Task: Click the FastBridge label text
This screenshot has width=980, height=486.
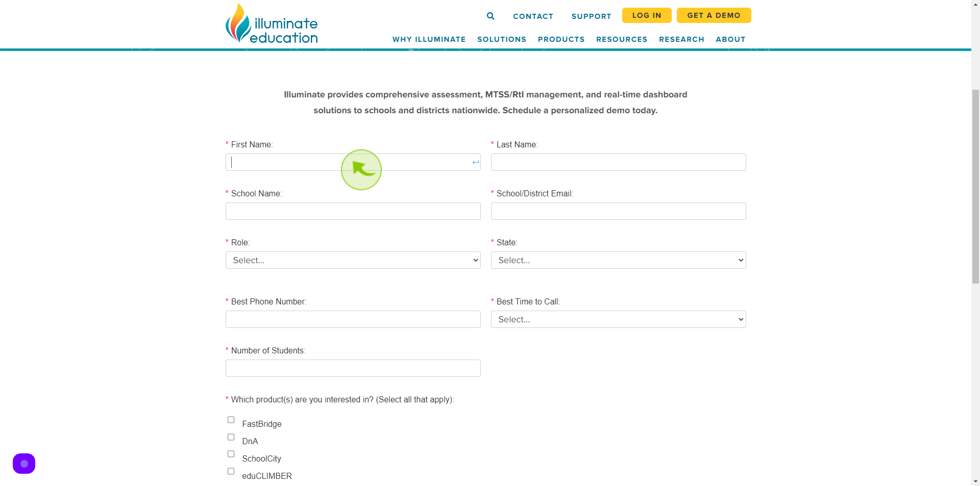Action: (262, 424)
